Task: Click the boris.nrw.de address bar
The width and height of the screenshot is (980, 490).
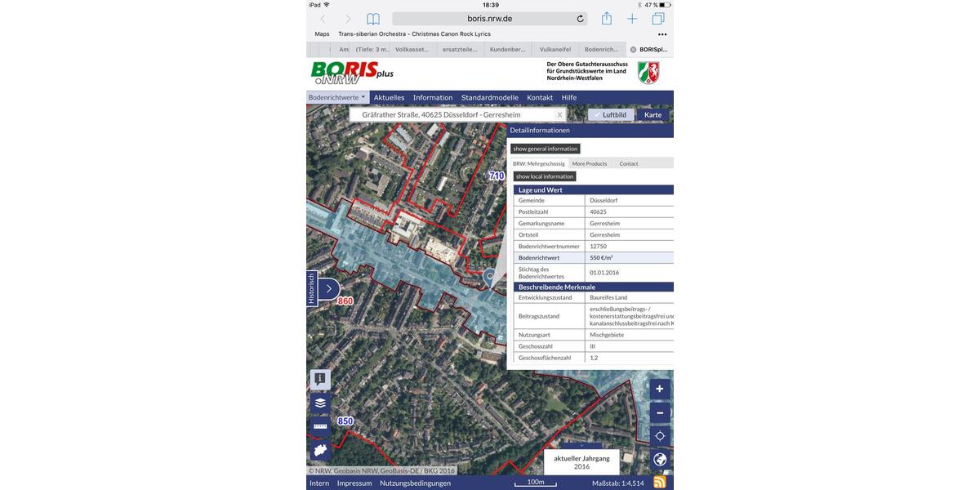Action: coord(490,19)
